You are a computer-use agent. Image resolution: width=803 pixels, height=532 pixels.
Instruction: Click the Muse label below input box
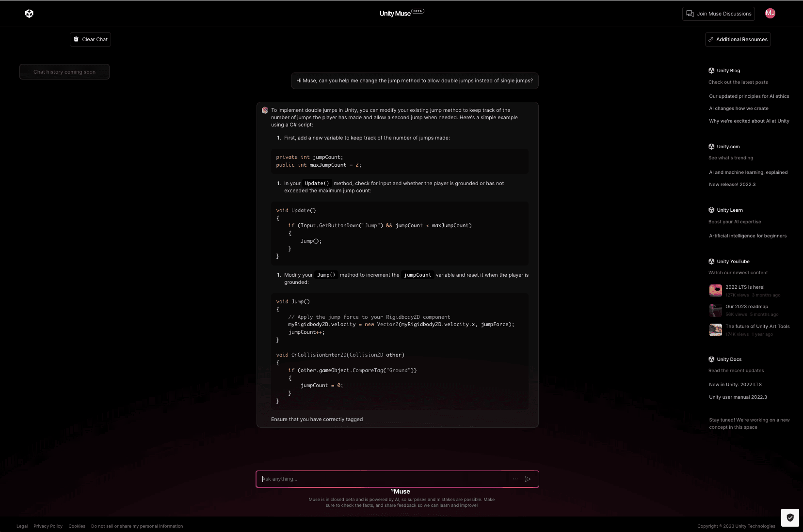pyautogui.click(x=401, y=491)
